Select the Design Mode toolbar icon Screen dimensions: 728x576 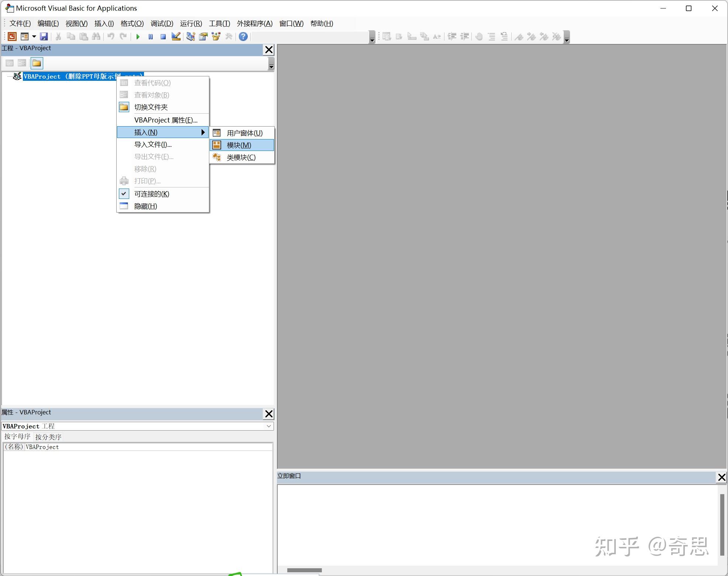pyautogui.click(x=176, y=37)
